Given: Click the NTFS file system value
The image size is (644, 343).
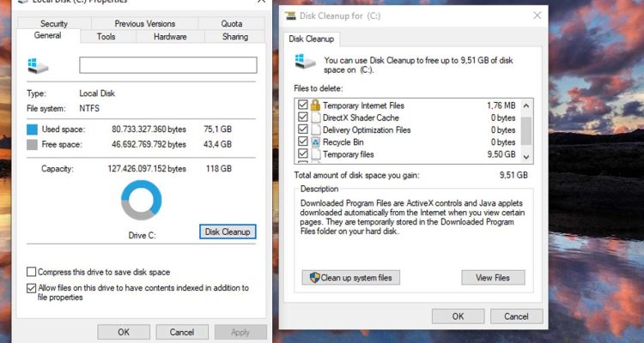Looking at the screenshot, I should 89,109.
